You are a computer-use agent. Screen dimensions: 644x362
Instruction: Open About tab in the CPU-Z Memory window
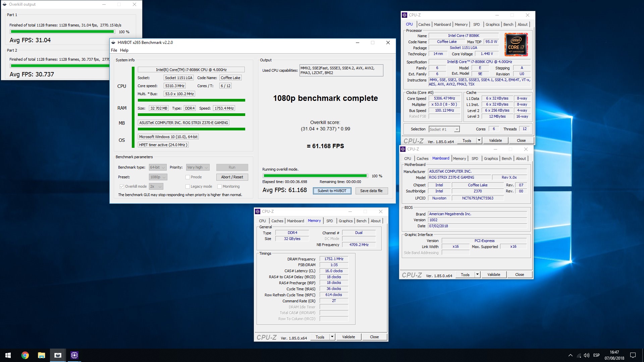[376, 221]
